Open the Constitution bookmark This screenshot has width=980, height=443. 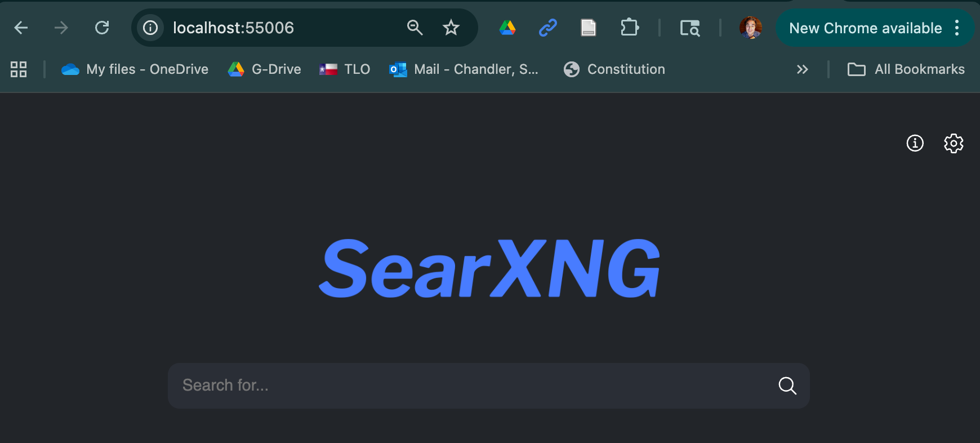(x=614, y=69)
